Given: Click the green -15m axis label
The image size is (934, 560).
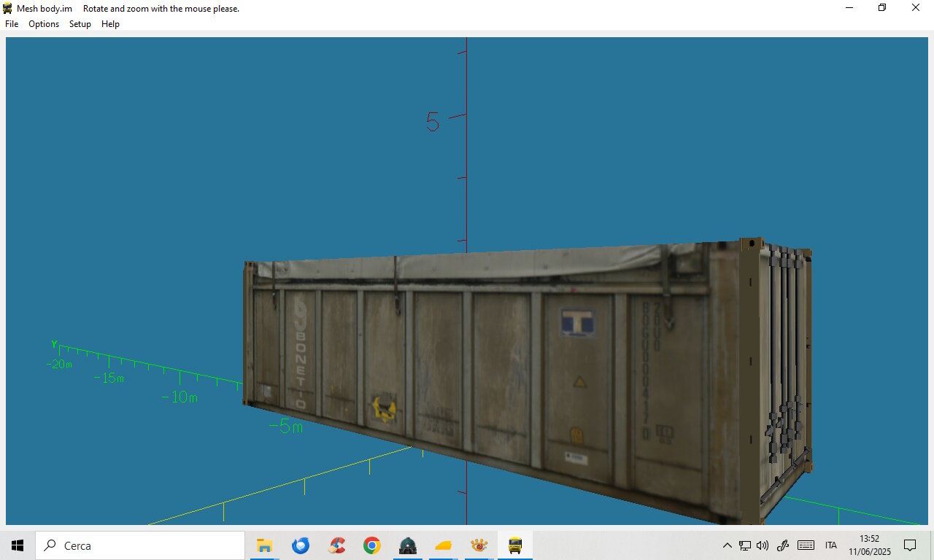Looking at the screenshot, I should pos(109,378).
